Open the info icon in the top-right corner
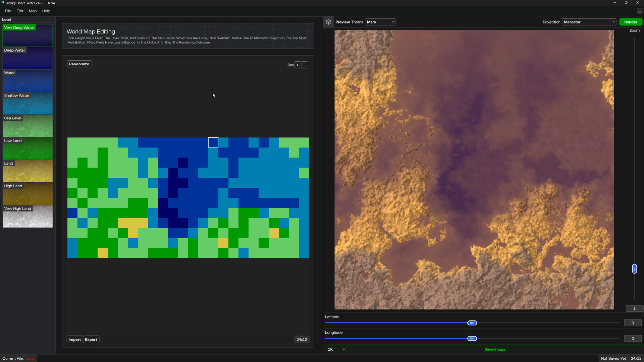This screenshot has width=644, height=362. (640, 11)
